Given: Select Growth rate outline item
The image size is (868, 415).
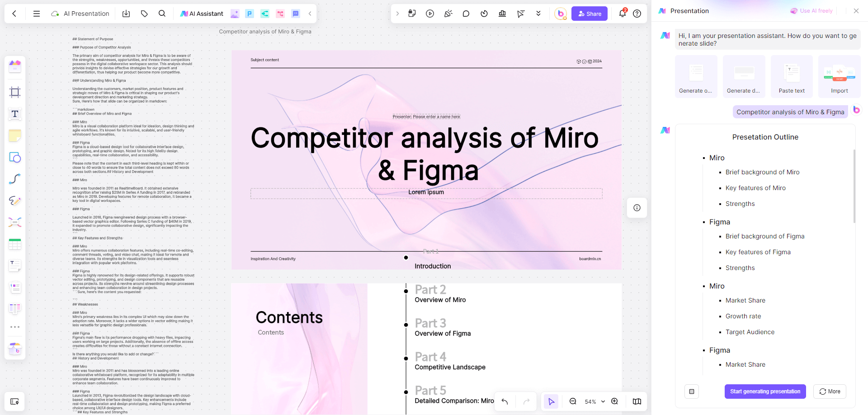Looking at the screenshot, I should coord(743,316).
